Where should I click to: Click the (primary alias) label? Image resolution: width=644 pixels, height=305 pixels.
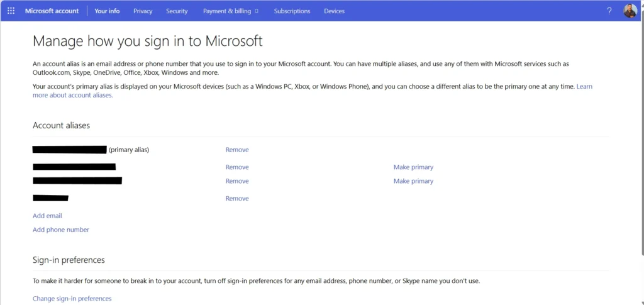pyautogui.click(x=129, y=150)
